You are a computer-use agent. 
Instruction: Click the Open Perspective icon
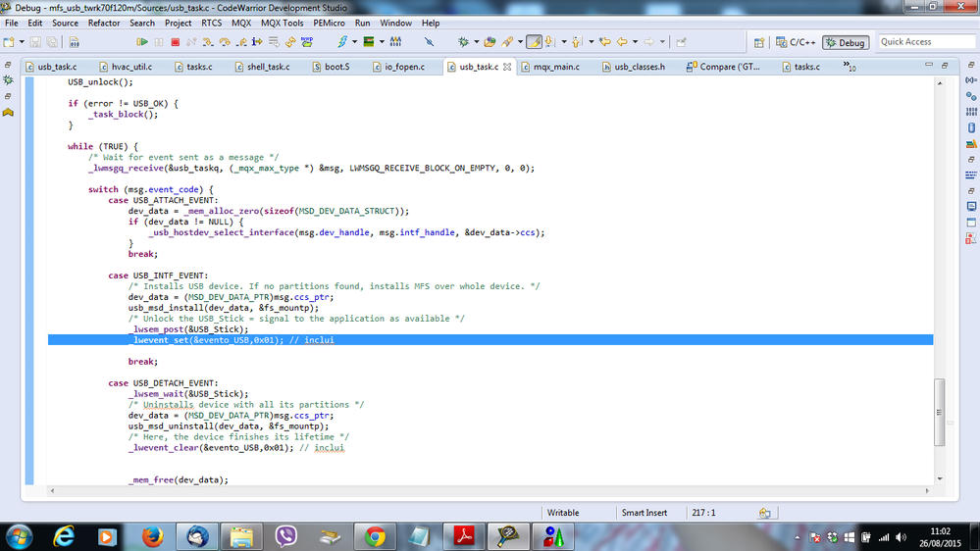tap(758, 42)
